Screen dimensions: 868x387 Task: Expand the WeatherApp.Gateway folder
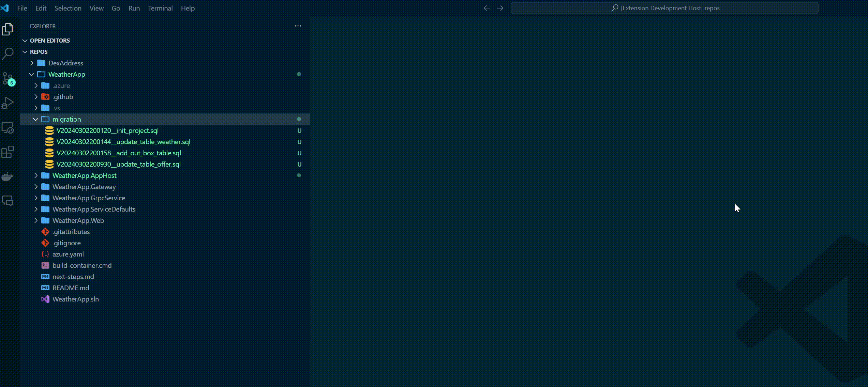(x=36, y=187)
